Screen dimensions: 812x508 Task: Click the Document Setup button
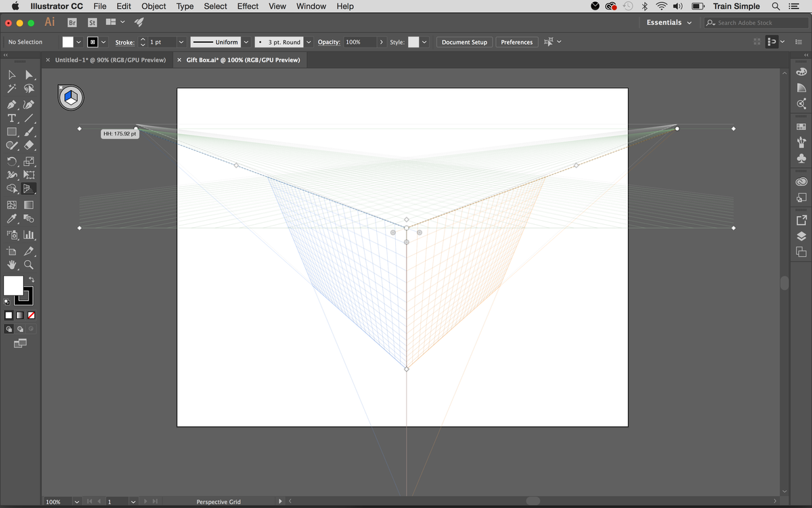tap(464, 41)
